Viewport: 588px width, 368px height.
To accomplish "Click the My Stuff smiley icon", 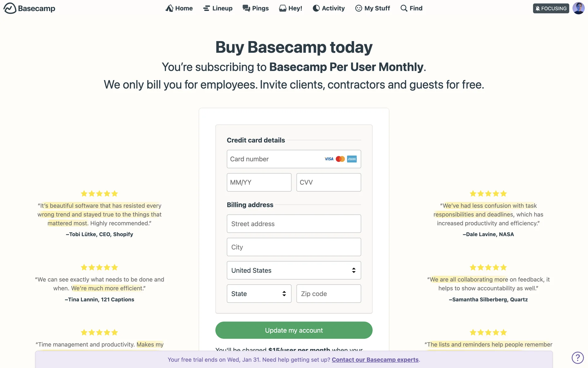I will point(359,8).
